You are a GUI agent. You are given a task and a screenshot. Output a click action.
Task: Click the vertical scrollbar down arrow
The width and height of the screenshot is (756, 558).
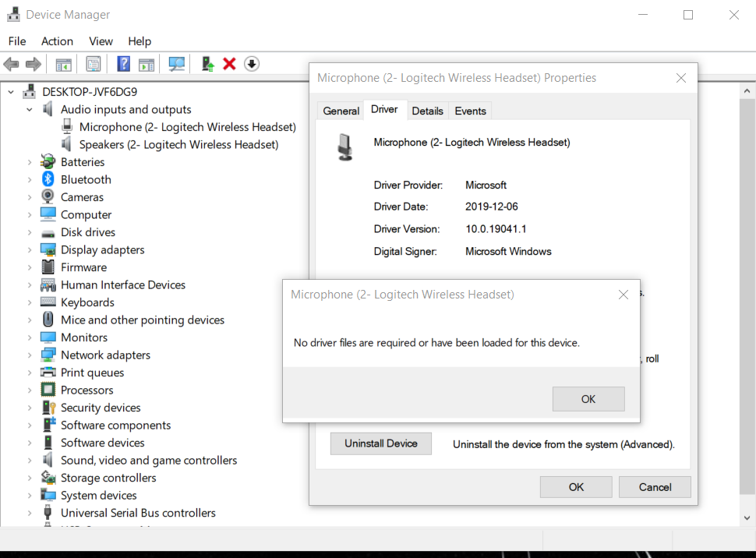tap(747, 518)
